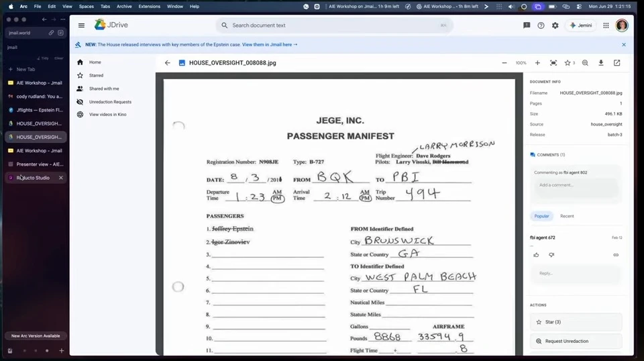This screenshot has height=361, width=644.
Task: Follow the 'View them in Jmail here' link
Action: [270, 45]
